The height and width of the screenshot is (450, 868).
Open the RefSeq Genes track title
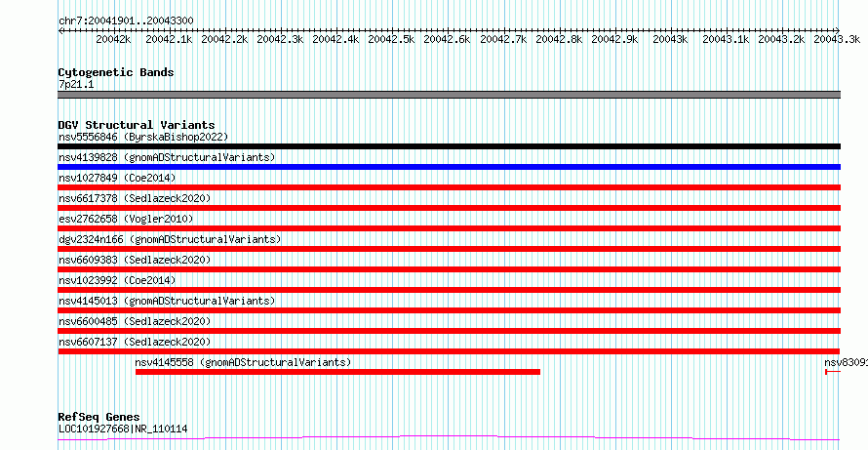tap(99, 418)
